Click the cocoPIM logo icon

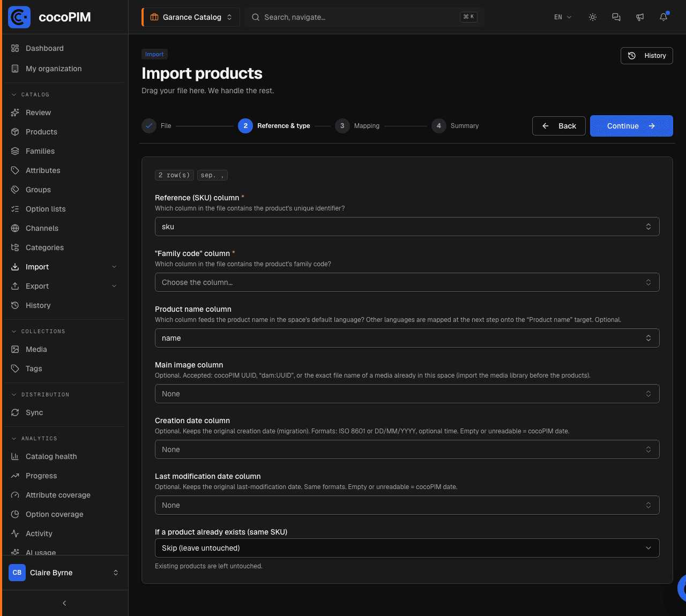(19, 17)
